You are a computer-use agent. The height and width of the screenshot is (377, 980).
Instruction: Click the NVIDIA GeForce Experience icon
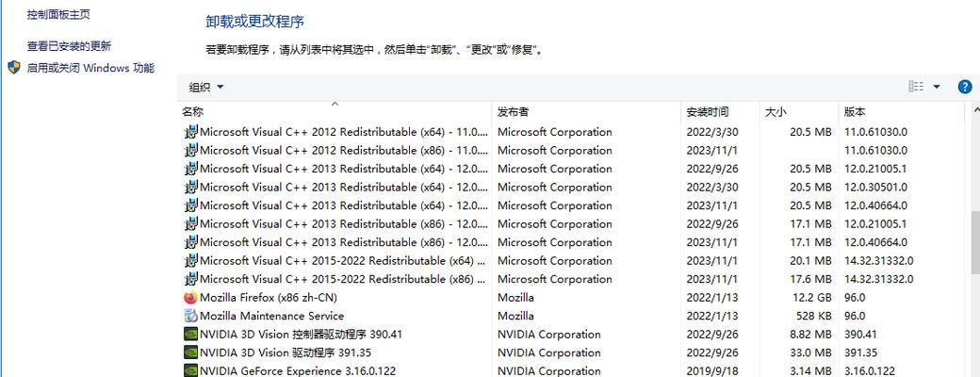tap(191, 370)
